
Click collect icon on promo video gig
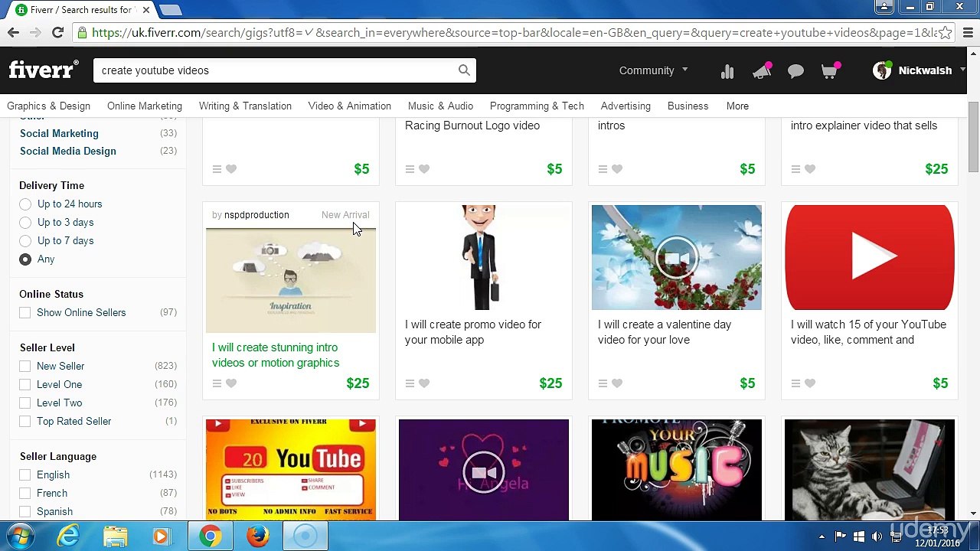pos(410,383)
